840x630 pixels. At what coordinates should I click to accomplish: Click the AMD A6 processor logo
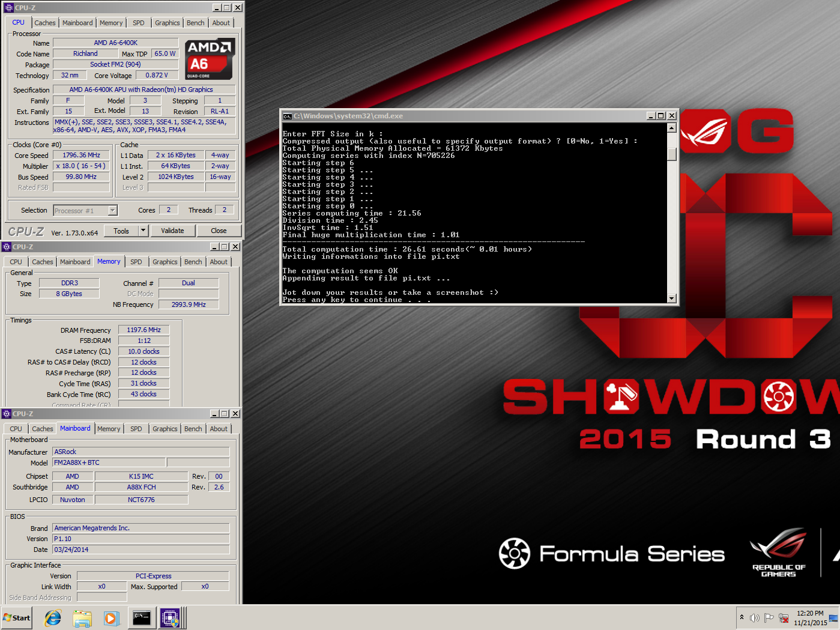pyautogui.click(x=210, y=59)
